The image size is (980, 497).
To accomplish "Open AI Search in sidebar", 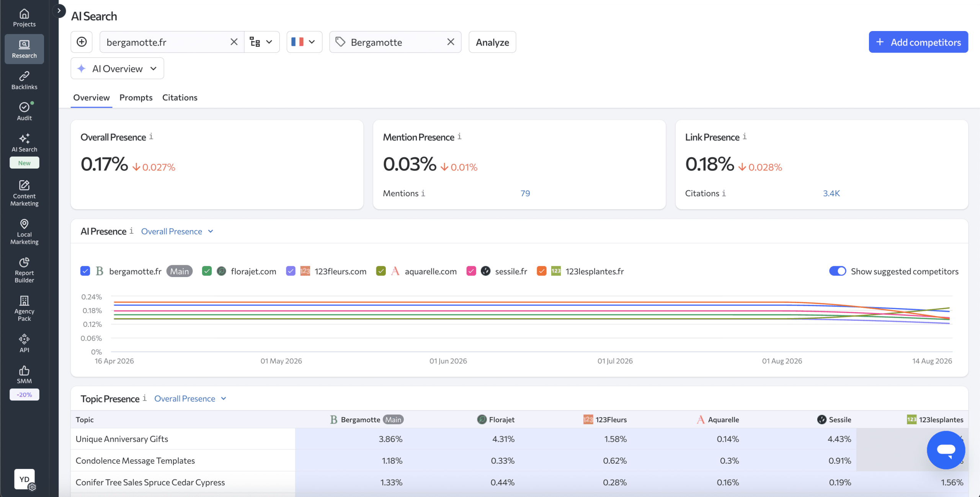I will [24, 143].
